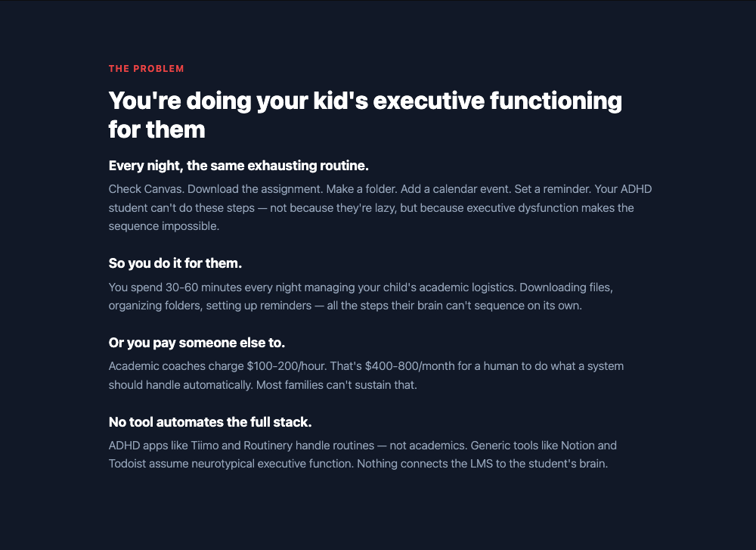Click the paragraph mentioning Tiimo and Routinery
Screen dimensions: 756x550
(x=363, y=455)
